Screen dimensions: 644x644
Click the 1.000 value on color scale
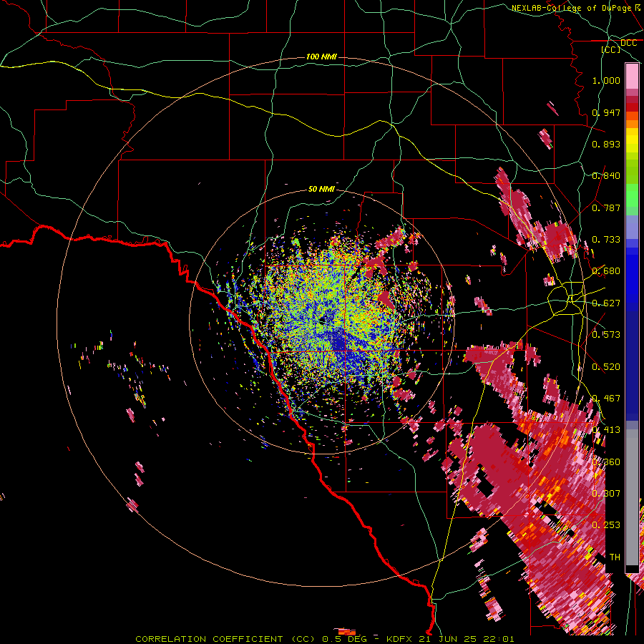[x=606, y=80]
